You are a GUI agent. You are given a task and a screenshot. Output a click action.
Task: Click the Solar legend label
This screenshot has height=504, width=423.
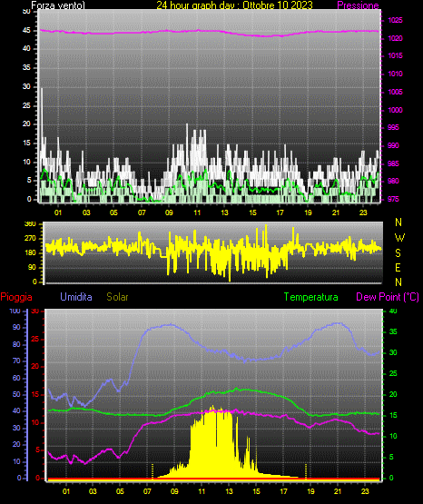pyautogui.click(x=117, y=297)
